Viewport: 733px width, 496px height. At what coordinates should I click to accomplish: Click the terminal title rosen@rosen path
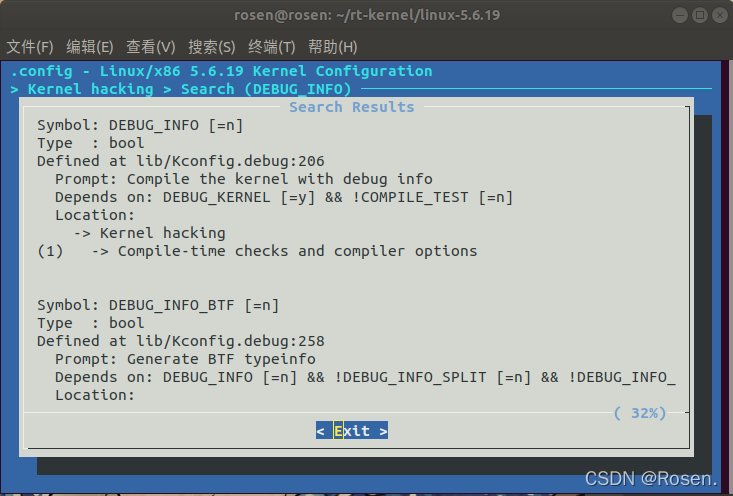pos(367,15)
